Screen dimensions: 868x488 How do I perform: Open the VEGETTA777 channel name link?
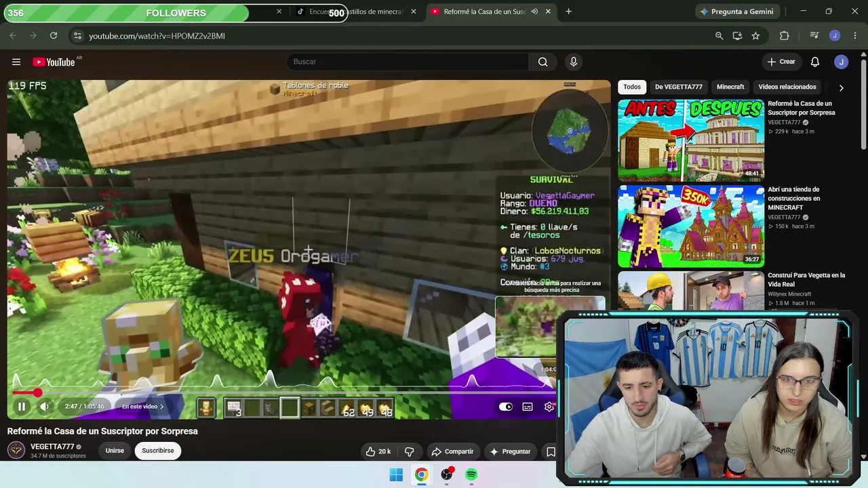[52, 447]
